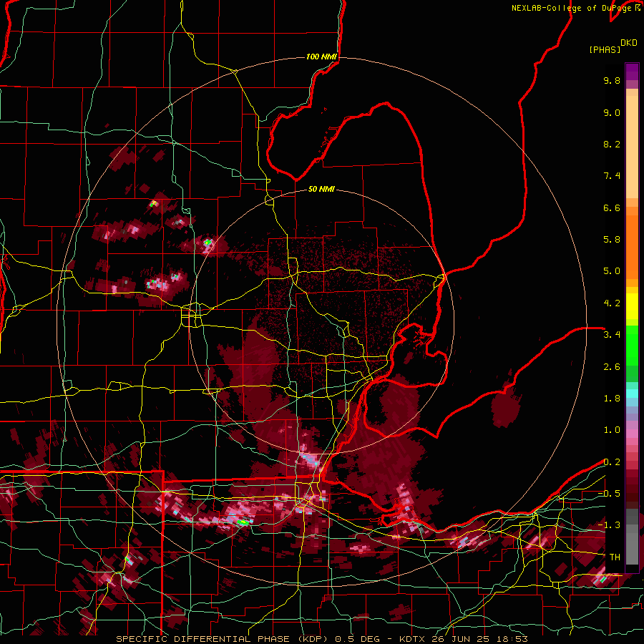Click the 3.4 scale value

click(x=612, y=335)
